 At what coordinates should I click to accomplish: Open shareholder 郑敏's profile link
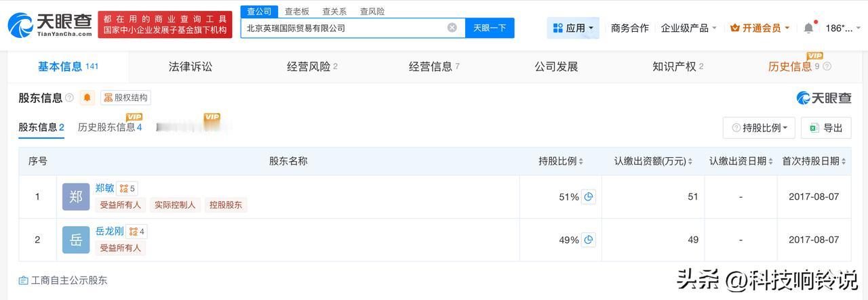104,189
